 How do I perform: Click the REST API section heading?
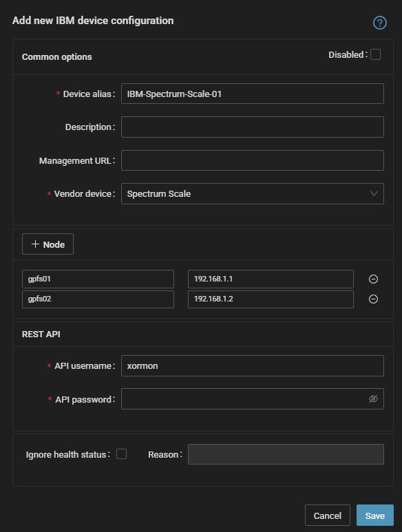(41, 334)
